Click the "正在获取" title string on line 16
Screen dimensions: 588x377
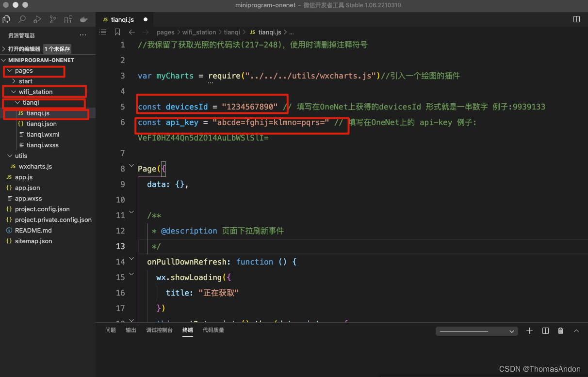pos(218,293)
